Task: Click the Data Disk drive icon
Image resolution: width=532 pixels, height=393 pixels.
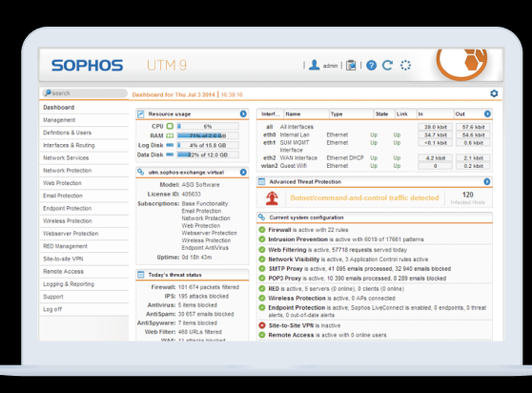Action: (170, 154)
